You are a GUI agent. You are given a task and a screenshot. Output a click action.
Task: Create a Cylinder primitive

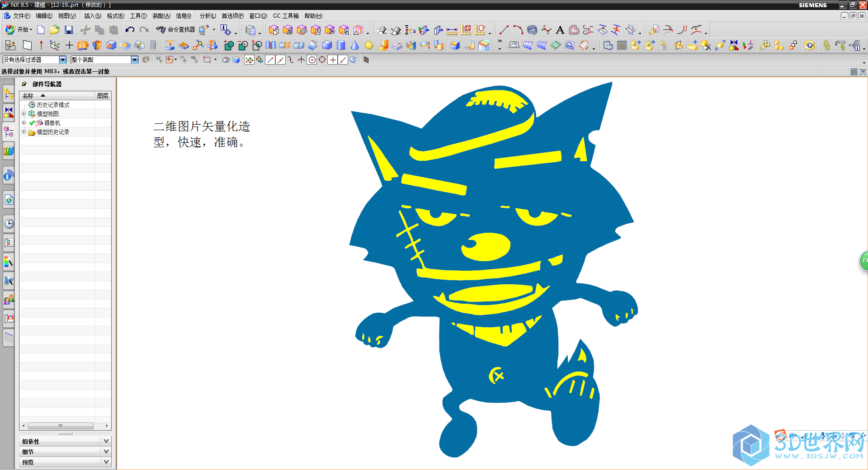341,45
